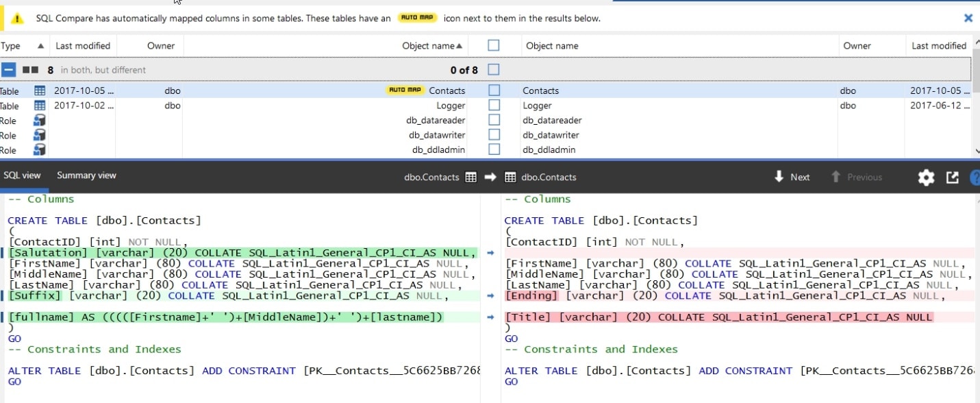Collapse the 'in both, but different' group

[8, 69]
